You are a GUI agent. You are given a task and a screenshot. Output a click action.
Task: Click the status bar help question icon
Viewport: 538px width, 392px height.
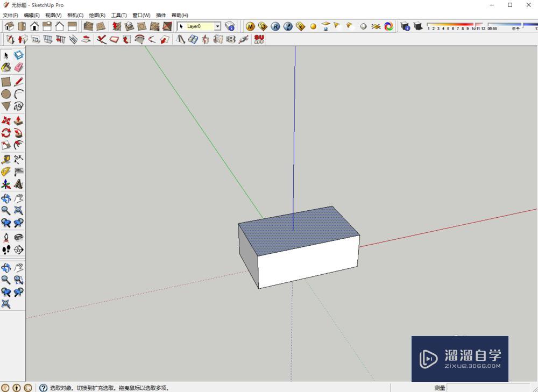point(43,388)
